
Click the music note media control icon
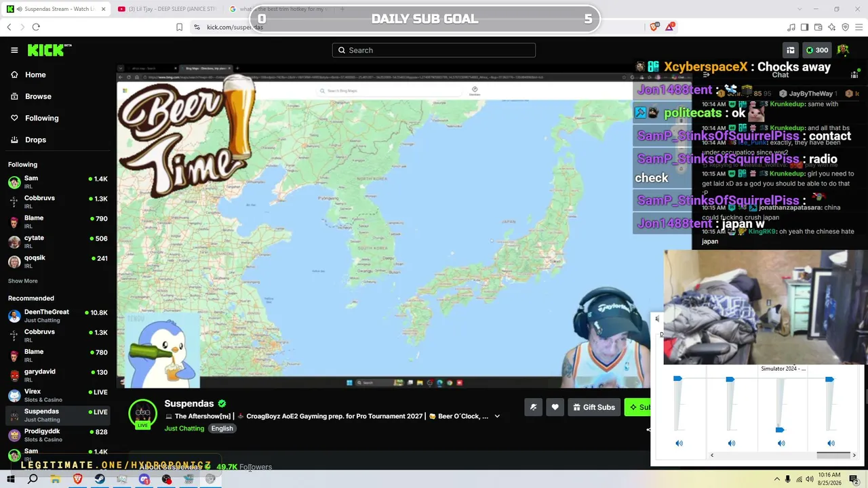(x=791, y=27)
